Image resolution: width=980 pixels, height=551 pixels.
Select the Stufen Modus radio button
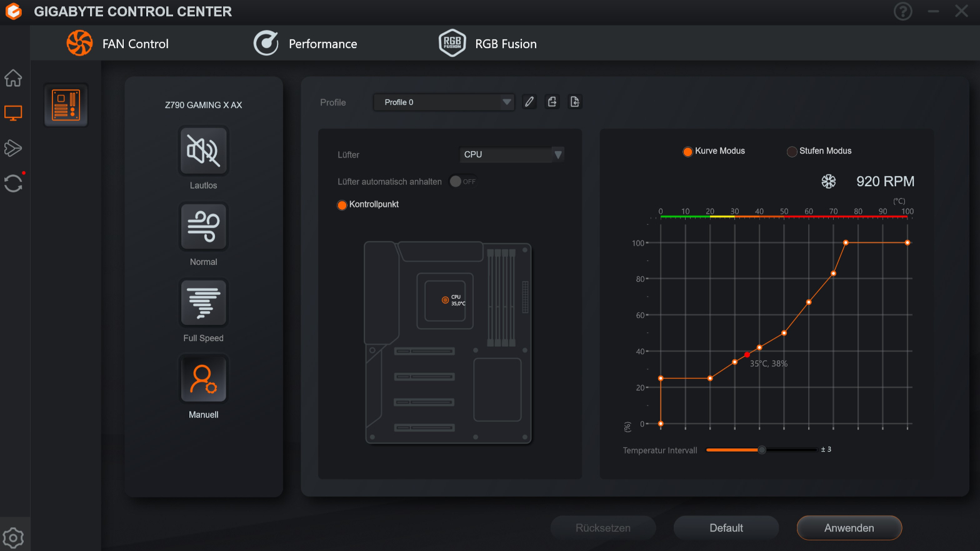click(x=792, y=151)
